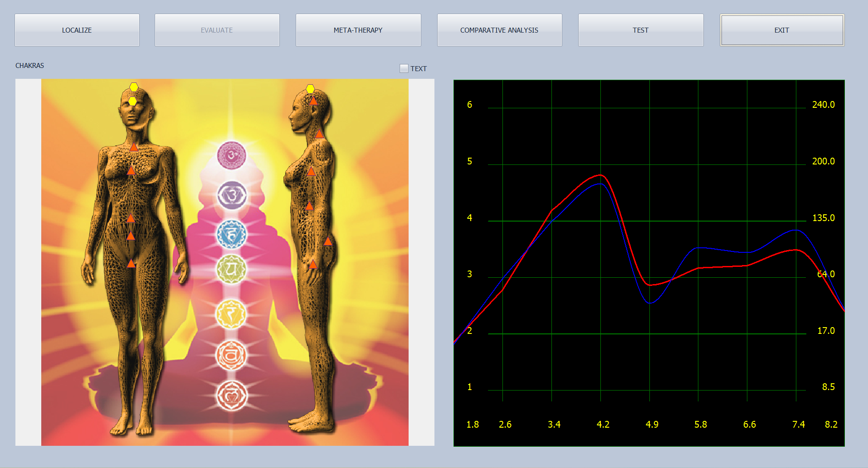Click orange triangle on side-view figure's abdomen
The height and width of the screenshot is (468, 868).
tap(309, 206)
